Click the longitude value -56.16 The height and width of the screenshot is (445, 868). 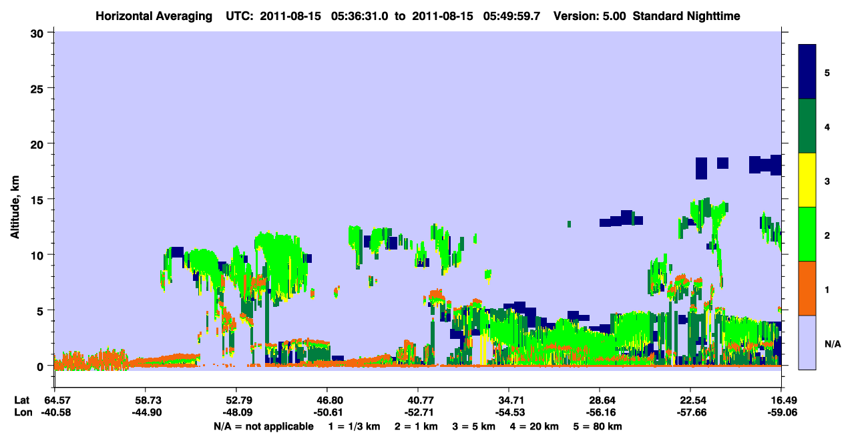pyautogui.click(x=600, y=412)
